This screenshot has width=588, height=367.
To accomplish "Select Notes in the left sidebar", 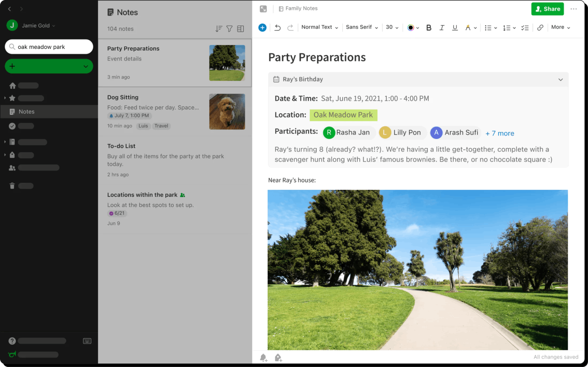I will pyautogui.click(x=26, y=112).
